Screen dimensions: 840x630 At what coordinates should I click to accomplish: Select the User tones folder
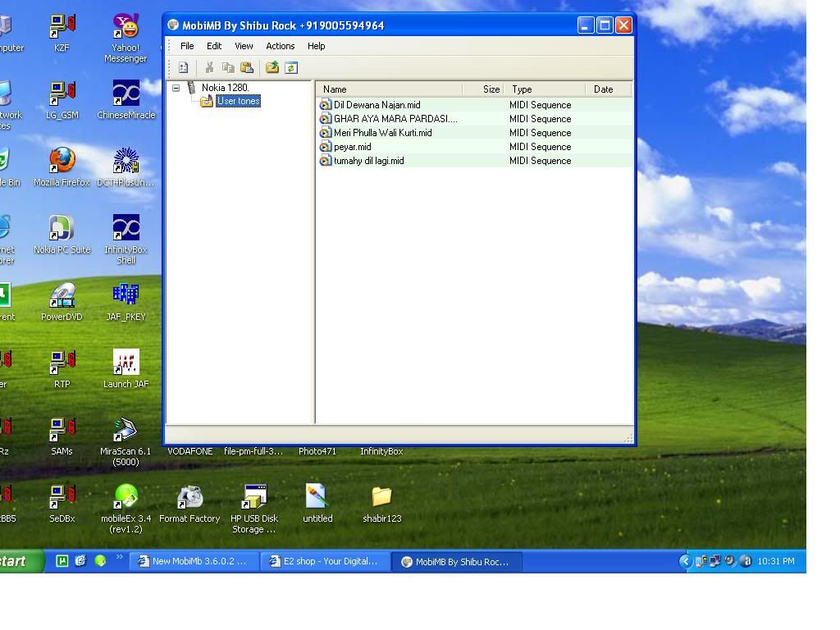pos(239,101)
